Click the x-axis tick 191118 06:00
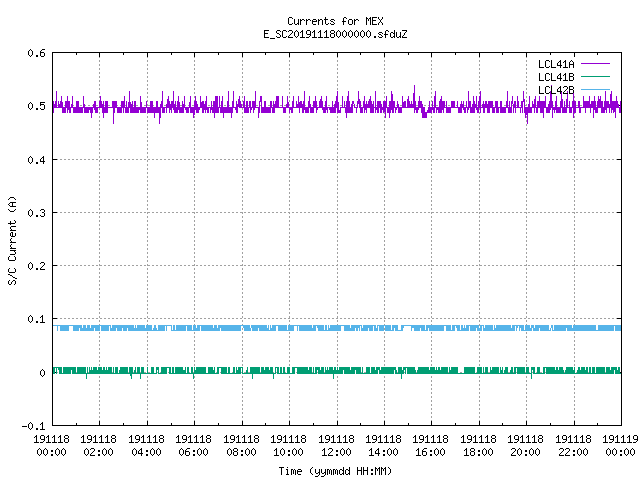 click(193, 446)
